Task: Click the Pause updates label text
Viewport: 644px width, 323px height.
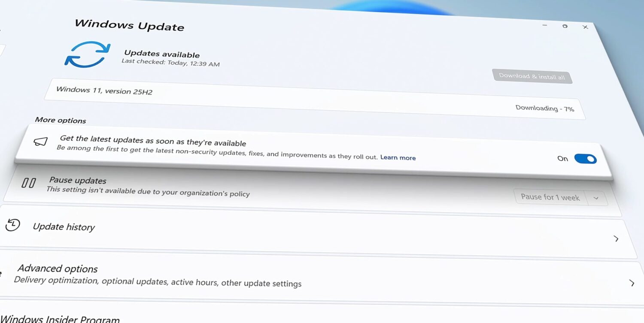Action: 78,180
